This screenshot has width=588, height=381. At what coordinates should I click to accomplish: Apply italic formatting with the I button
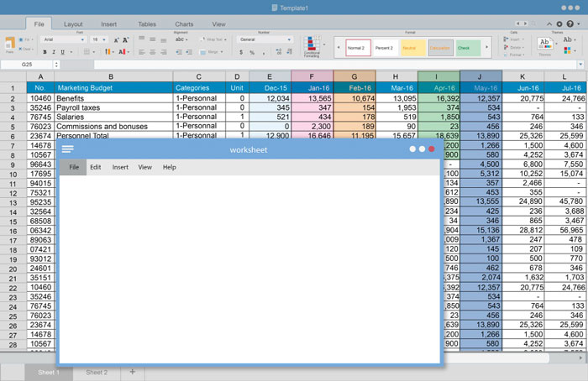(x=55, y=52)
